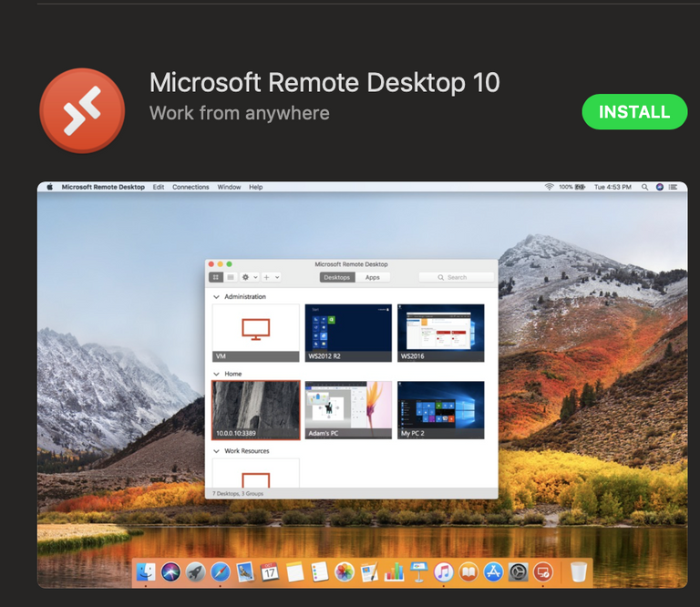This screenshot has height=607, width=700.
Task: Open the dropdown arrow beside the gear
Action: 255,277
